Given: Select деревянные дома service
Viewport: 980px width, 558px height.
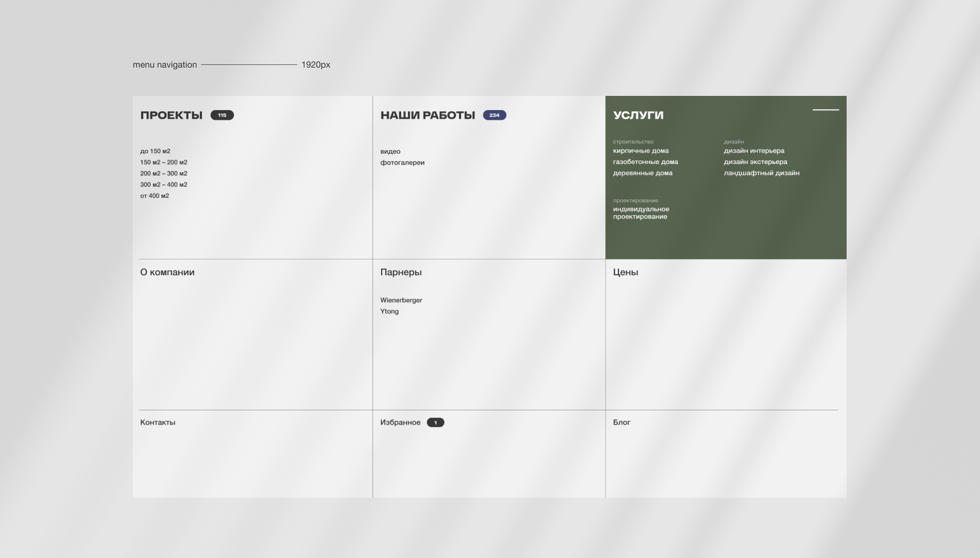Looking at the screenshot, I should 642,173.
